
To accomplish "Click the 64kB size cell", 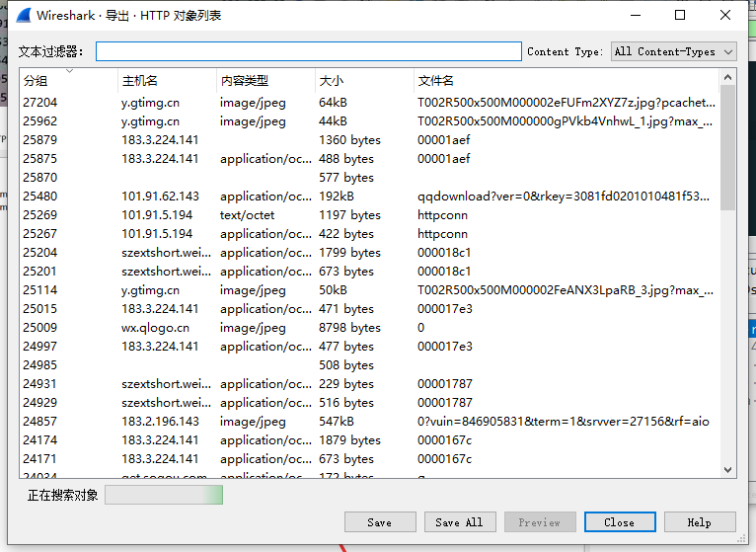I will pyautogui.click(x=334, y=103).
